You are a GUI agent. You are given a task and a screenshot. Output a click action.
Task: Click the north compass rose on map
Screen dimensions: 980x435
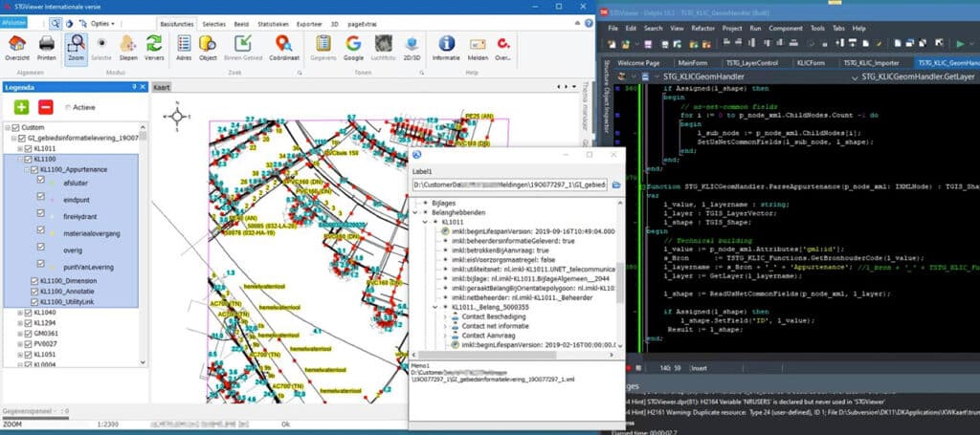pyautogui.click(x=177, y=116)
